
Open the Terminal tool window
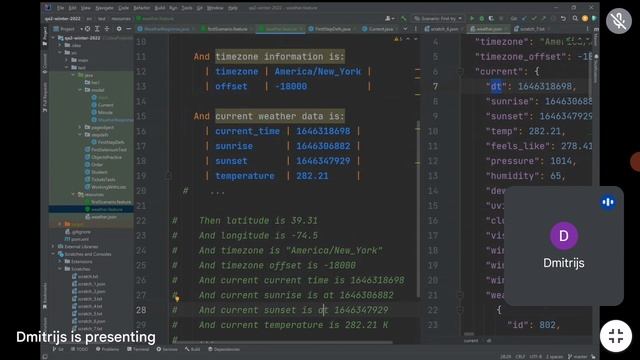point(138,349)
